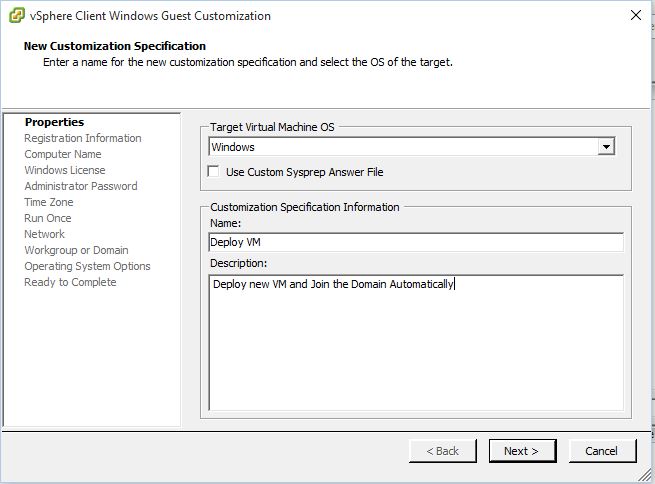Cancel the customization specification wizard
Viewport: 655px width, 484px height.
(602, 451)
